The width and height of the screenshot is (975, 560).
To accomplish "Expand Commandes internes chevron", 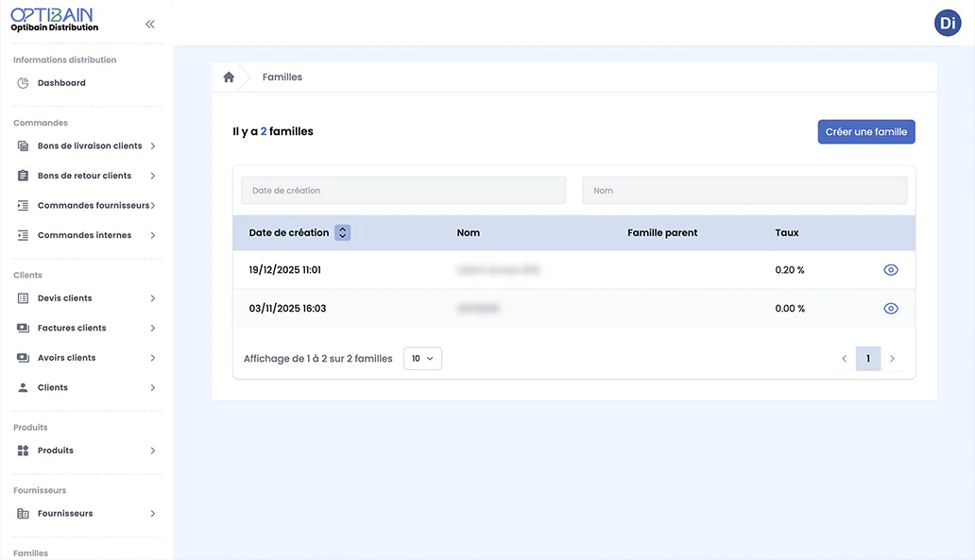I will tap(153, 235).
